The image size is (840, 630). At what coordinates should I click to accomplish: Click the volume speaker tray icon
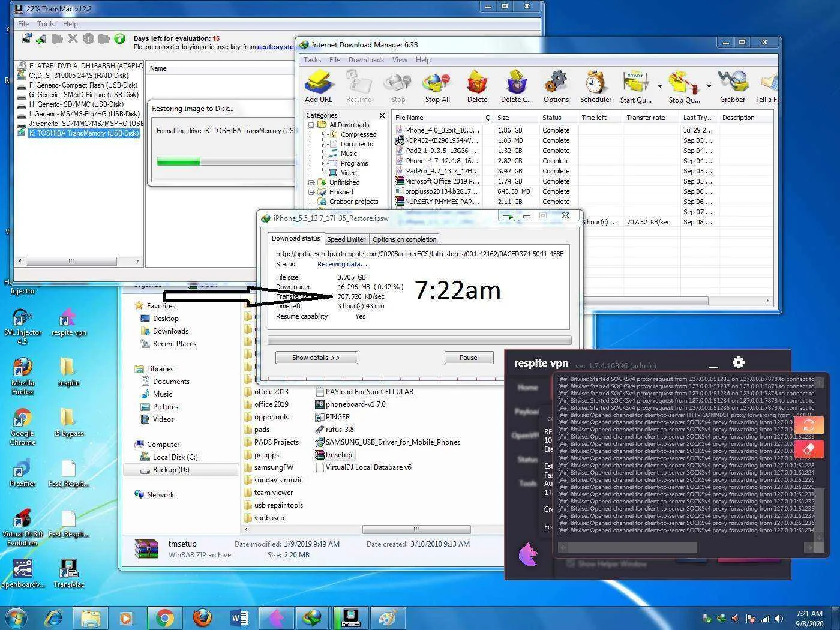pos(779,618)
